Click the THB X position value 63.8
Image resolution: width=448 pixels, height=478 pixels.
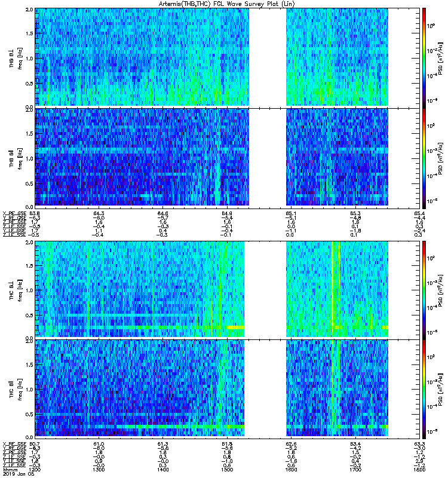(x=35, y=213)
